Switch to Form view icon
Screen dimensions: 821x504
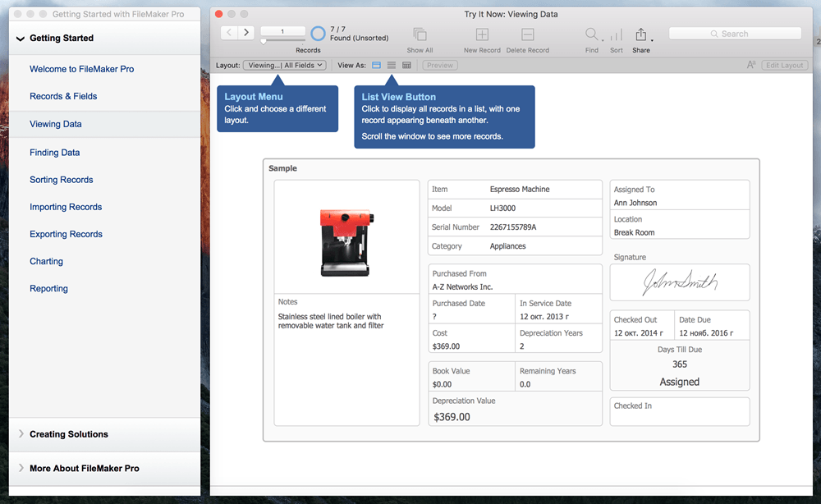[x=376, y=66]
